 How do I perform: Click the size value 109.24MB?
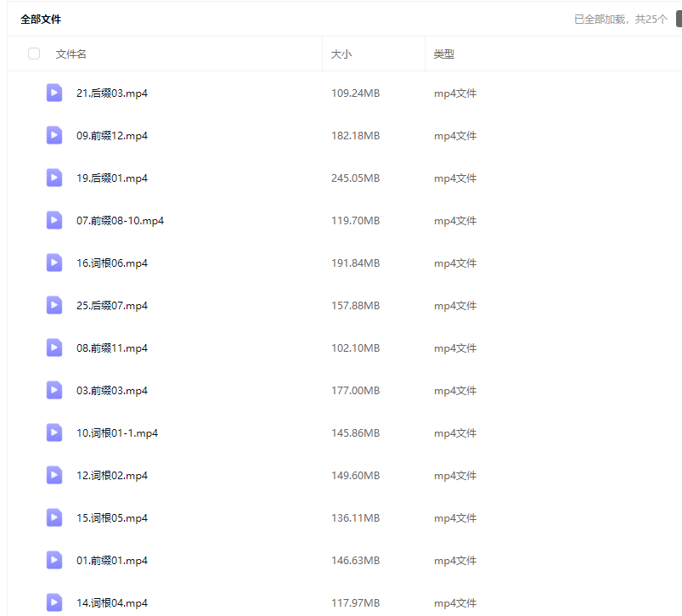pyautogui.click(x=355, y=93)
